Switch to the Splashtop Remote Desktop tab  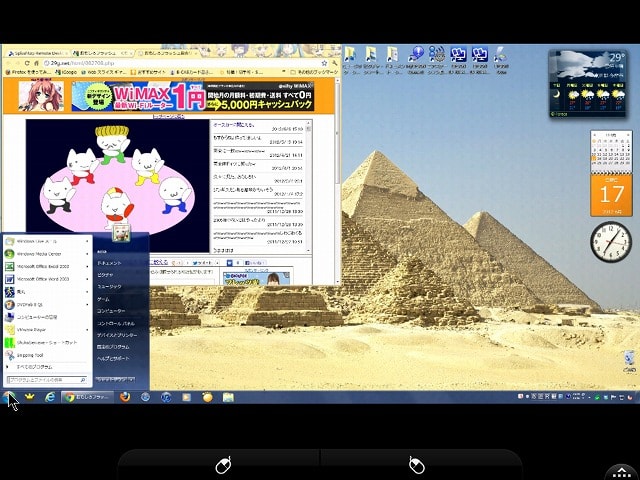tap(37, 53)
